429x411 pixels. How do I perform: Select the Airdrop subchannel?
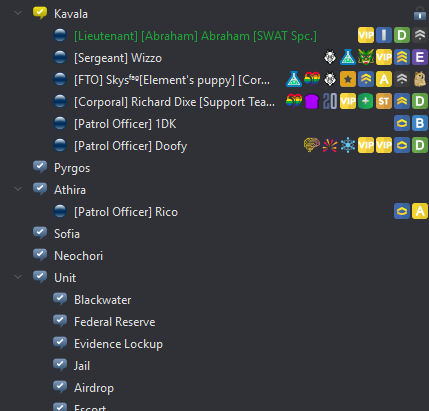(94, 388)
